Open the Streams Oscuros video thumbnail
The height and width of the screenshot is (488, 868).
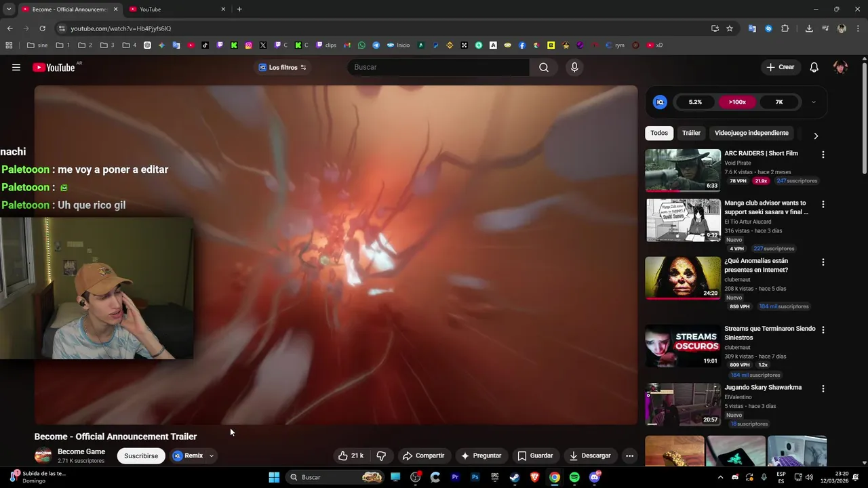683,346
